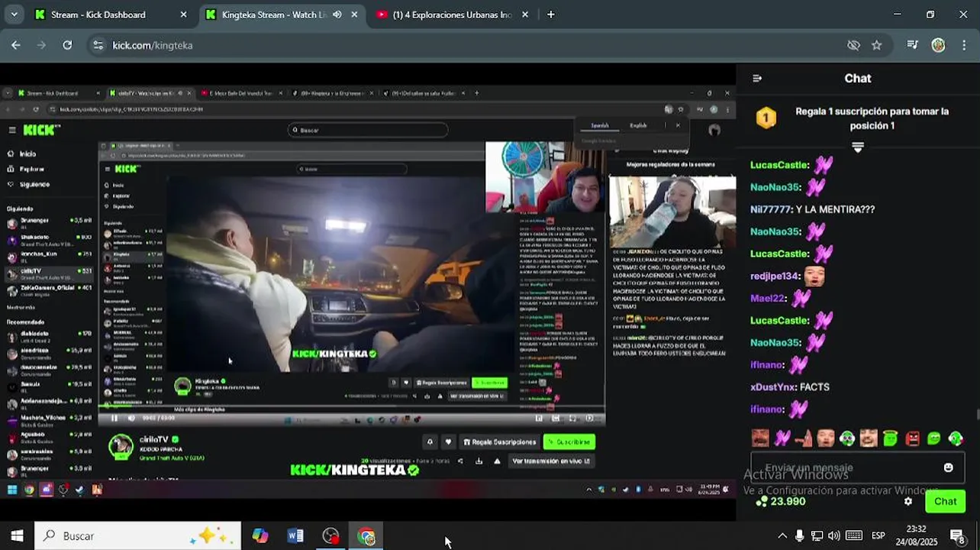Click the Regala 1 suscripción banner text
The height and width of the screenshot is (550, 980).
(872, 118)
